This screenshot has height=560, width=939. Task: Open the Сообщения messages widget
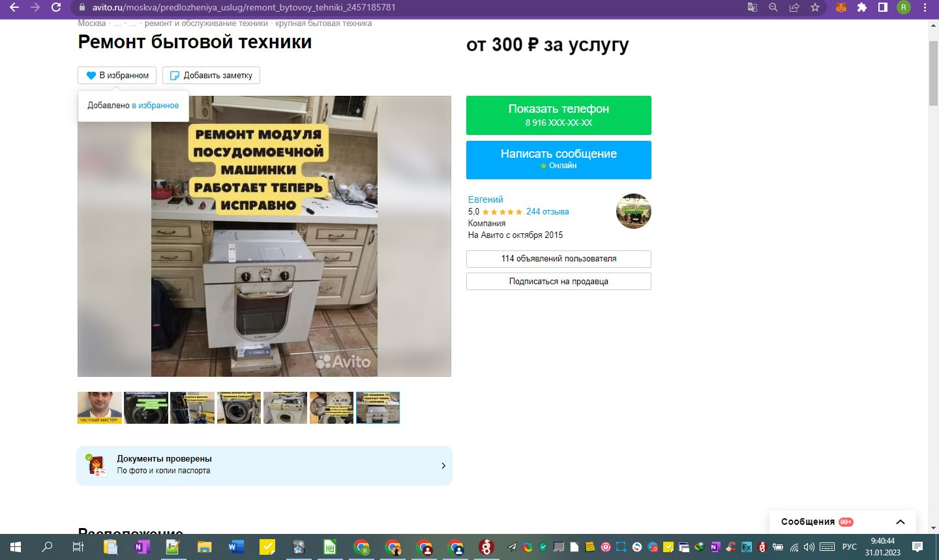tap(842, 522)
